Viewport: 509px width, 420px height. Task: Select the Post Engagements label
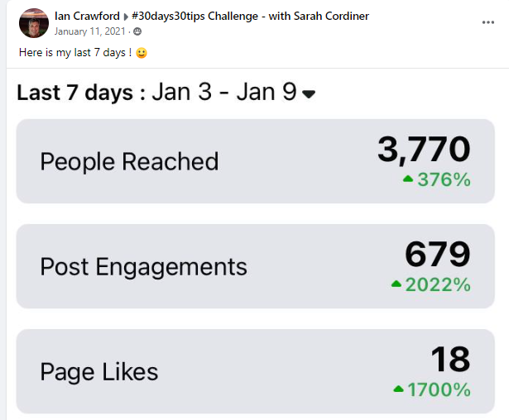(x=143, y=266)
